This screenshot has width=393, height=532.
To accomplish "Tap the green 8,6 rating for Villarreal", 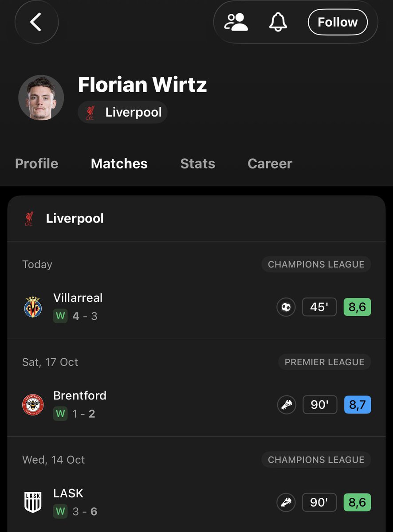I will tap(357, 307).
